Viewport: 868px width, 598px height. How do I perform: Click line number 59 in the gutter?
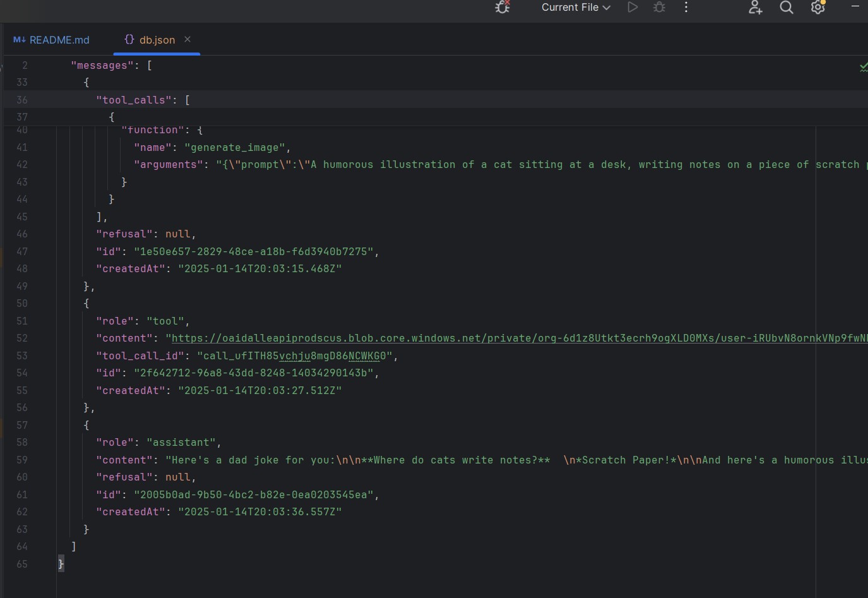22,460
